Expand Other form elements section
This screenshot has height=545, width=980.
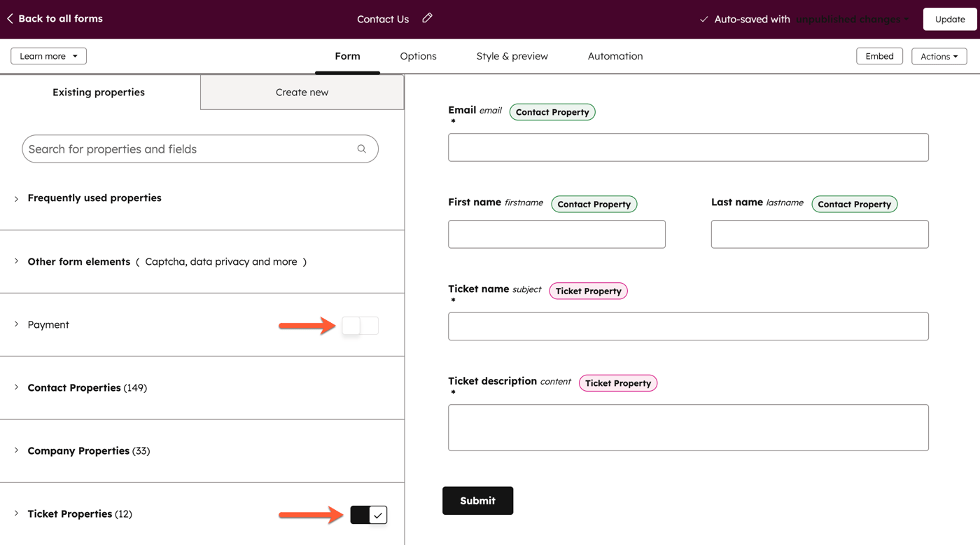pos(17,261)
